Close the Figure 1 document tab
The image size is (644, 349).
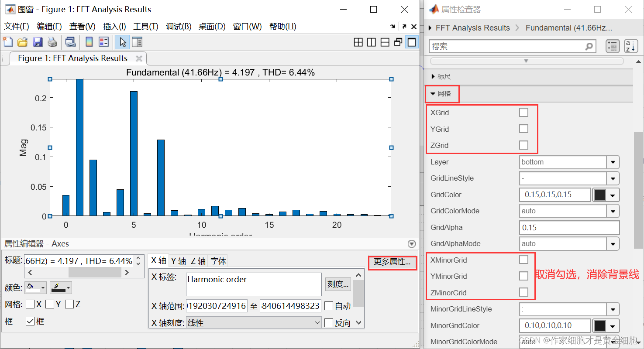click(139, 58)
